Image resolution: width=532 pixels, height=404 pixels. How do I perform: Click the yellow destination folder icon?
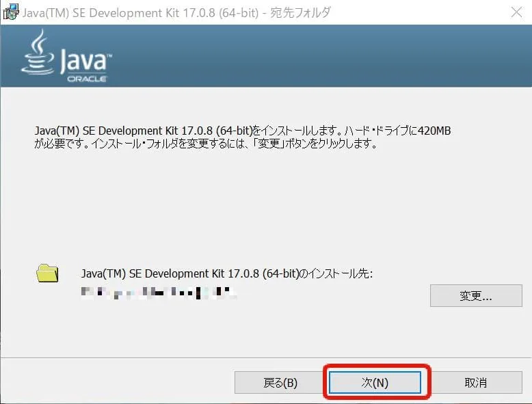[47, 273]
